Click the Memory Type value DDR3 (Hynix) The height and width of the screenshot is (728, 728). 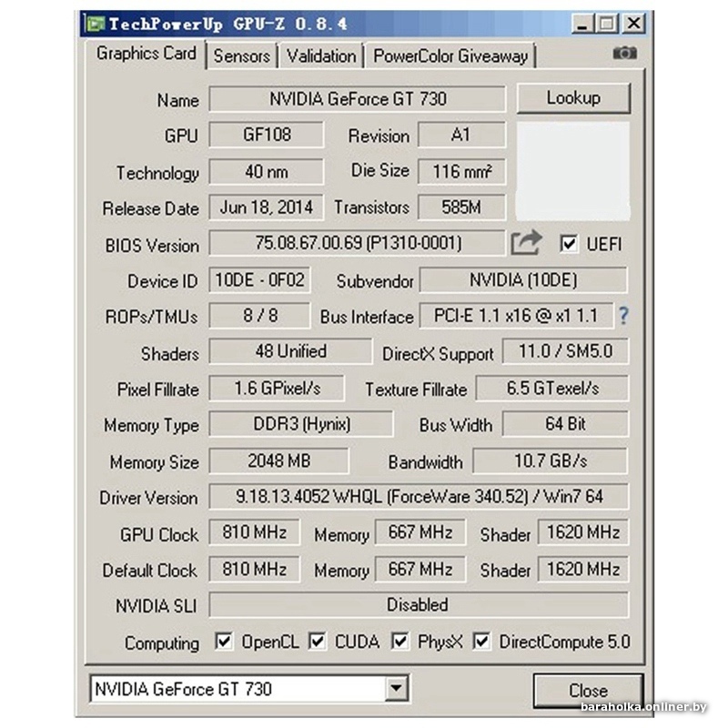pos(301,424)
